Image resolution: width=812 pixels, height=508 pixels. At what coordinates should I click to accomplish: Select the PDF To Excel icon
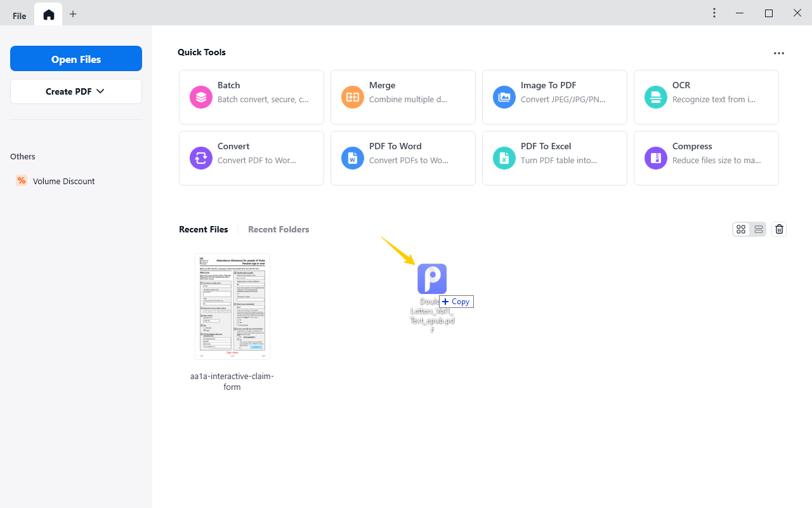504,158
